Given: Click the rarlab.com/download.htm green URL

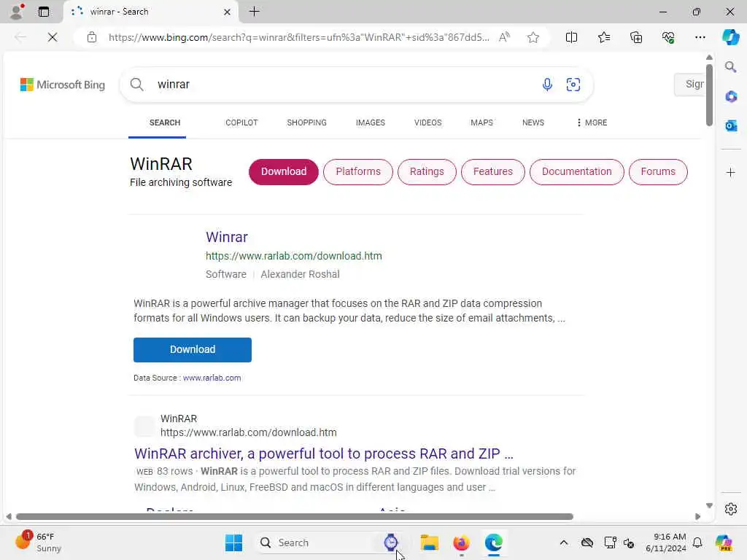Looking at the screenshot, I should pyautogui.click(x=293, y=256).
